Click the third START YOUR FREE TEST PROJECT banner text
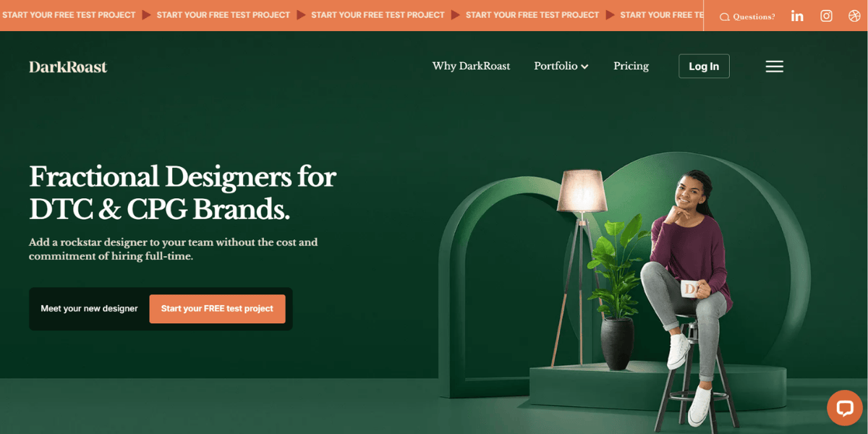868x434 pixels. click(378, 15)
